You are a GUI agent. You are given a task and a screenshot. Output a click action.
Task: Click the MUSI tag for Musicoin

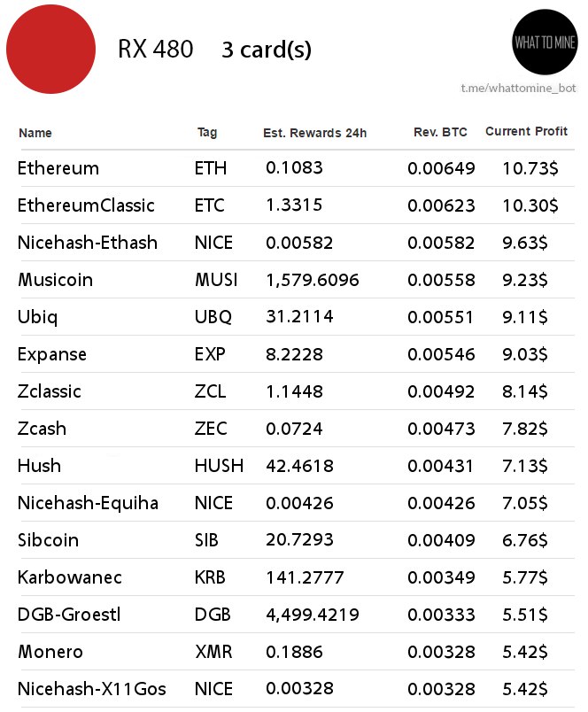[216, 280]
